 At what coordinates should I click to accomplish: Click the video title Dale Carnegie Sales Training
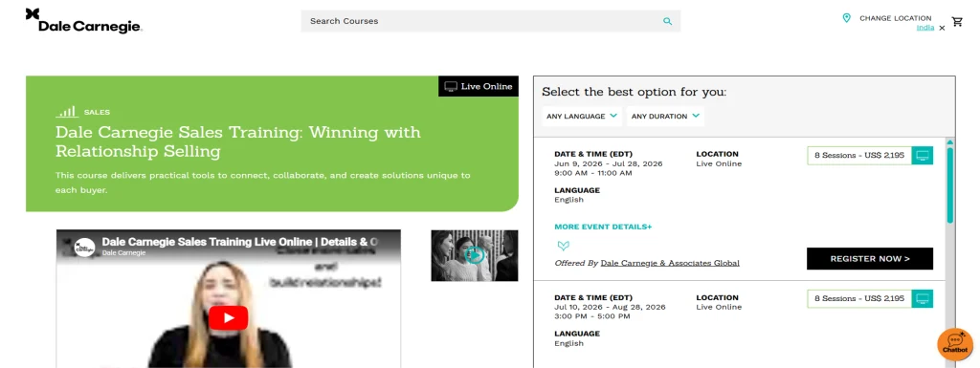coord(240,242)
